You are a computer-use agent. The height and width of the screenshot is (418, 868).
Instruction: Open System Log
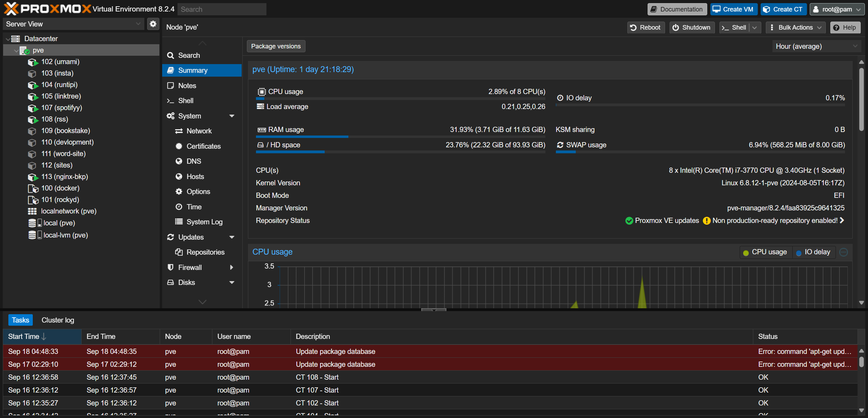click(202, 222)
